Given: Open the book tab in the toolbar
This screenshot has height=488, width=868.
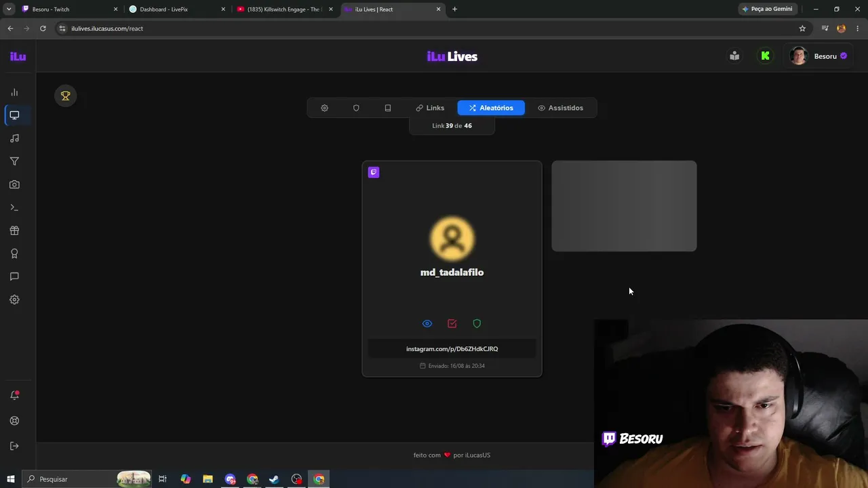Looking at the screenshot, I should point(388,108).
